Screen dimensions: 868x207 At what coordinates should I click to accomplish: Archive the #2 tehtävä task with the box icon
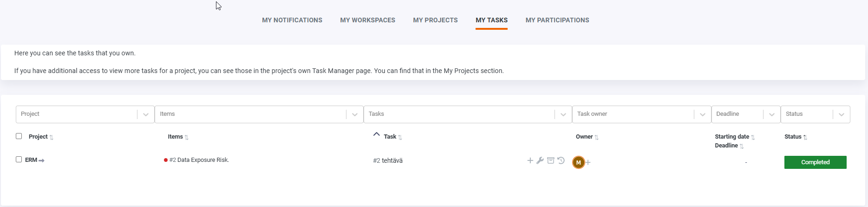click(550, 160)
